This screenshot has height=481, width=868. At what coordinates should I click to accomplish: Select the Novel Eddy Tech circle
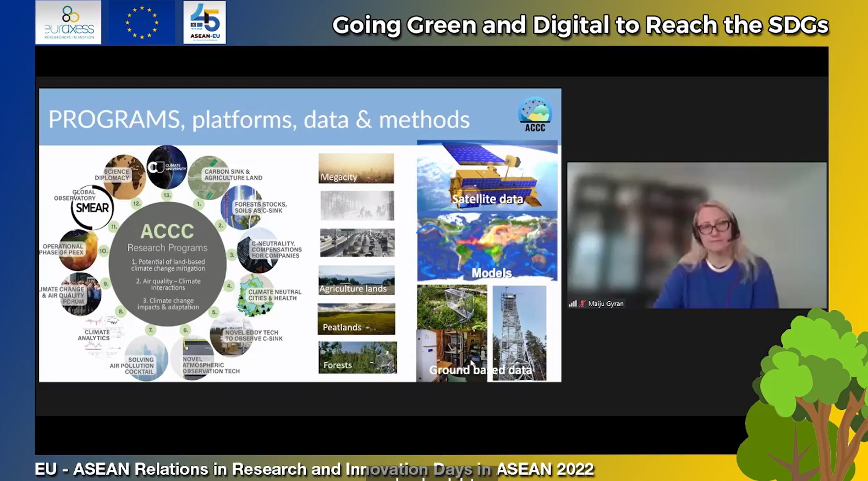[x=231, y=335]
